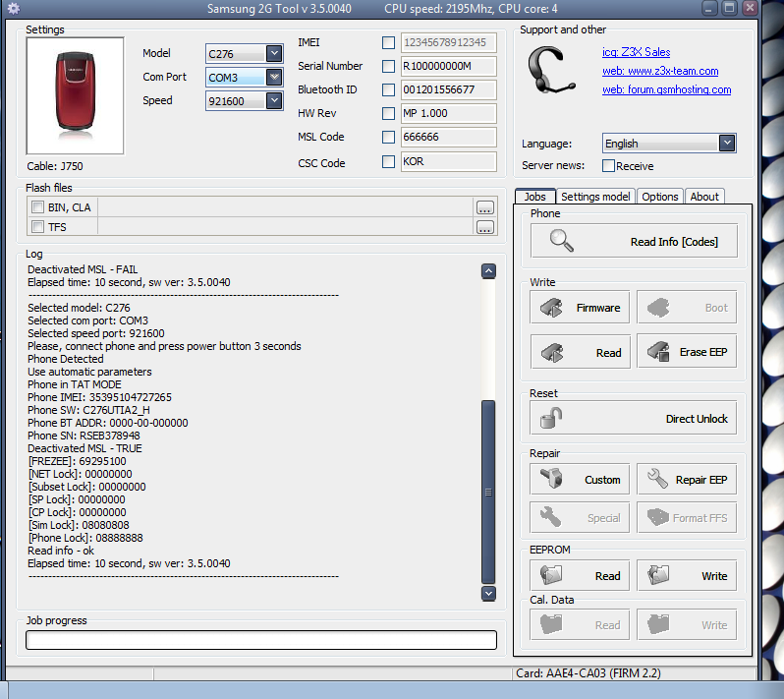Enable Receive server news checkbox
The image size is (784, 699).
pos(608,165)
